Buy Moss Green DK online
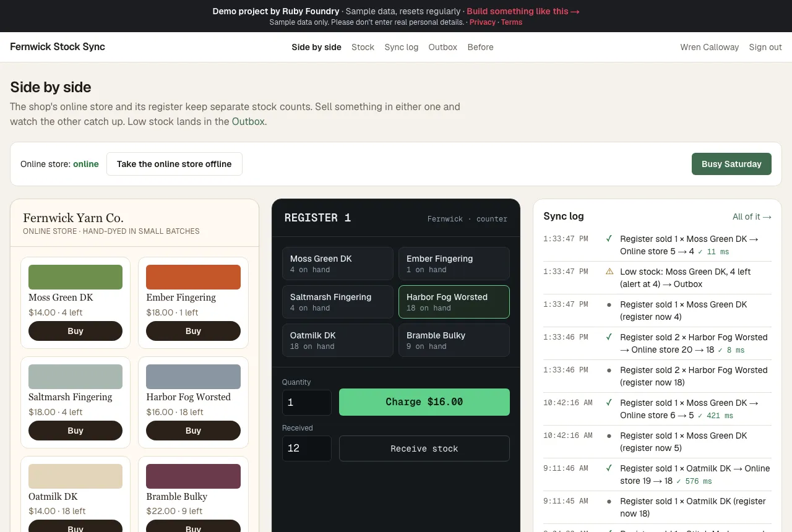Image resolution: width=792 pixels, height=532 pixels. pyautogui.click(x=75, y=331)
